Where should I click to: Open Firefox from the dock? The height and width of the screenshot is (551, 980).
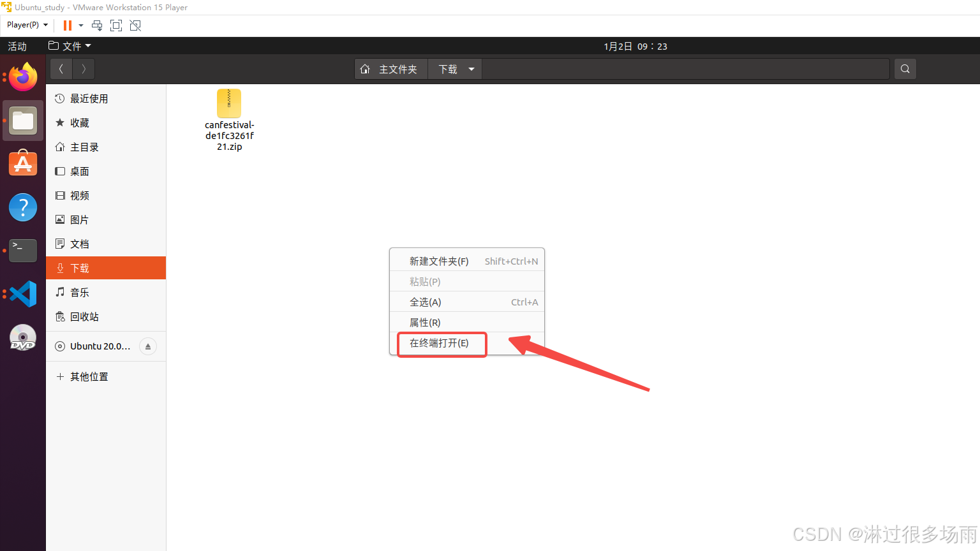(x=23, y=77)
